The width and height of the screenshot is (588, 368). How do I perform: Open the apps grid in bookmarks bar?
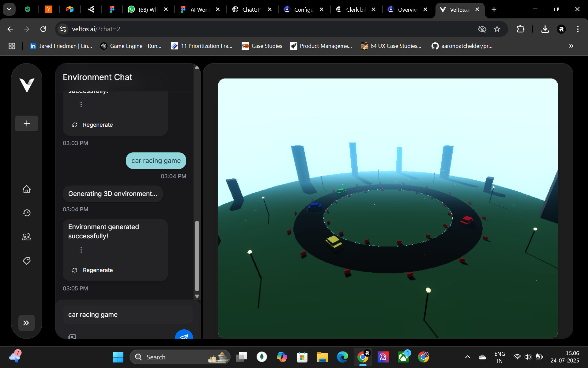(12, 46)
